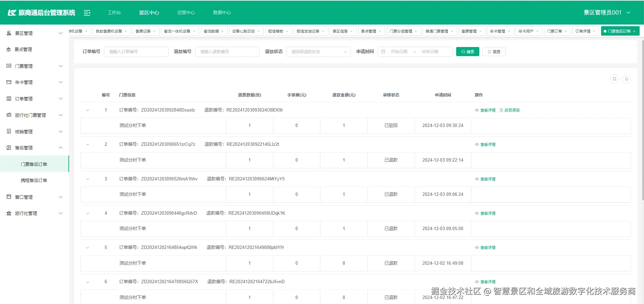This screenshot has width=644, height=304.
Task: Switch to the 客流数据 tab
Action: tap(212, 31)
